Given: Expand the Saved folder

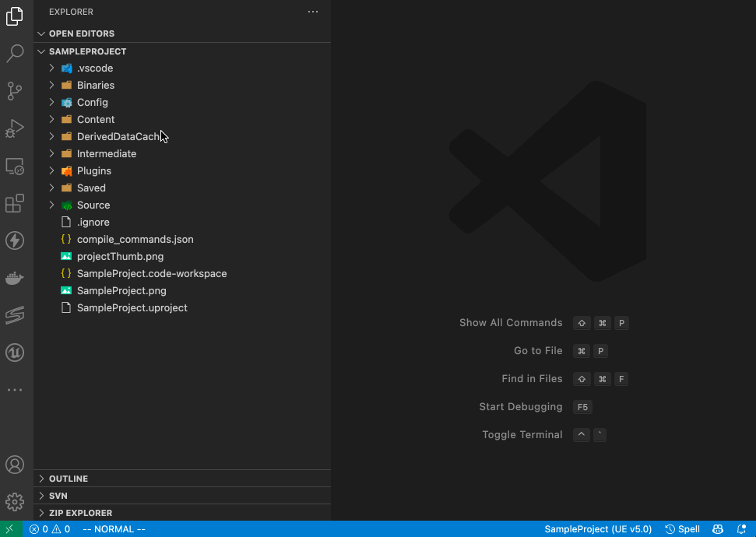Looking at the screenshot, I should [x=182, y=188].
